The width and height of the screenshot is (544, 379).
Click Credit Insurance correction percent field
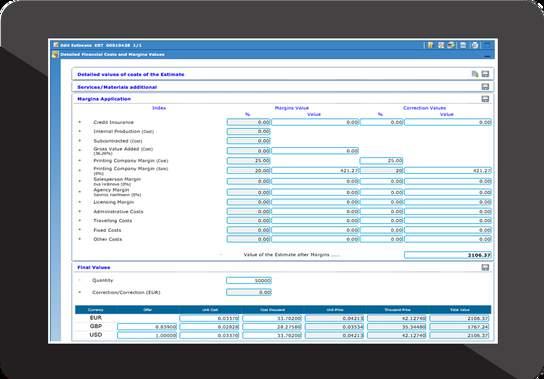[382, 122]
